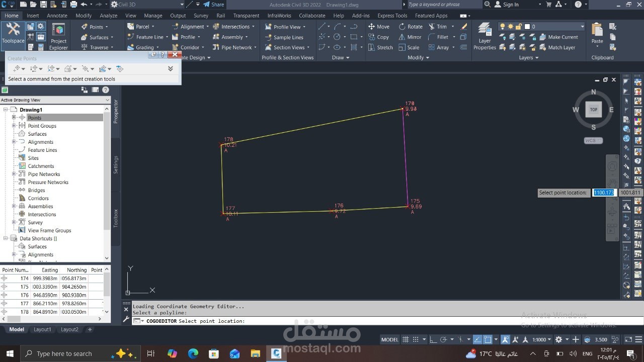The image size is (644, 362).
Task: Select the Stretch tool
Action: (x=380, y=48)
